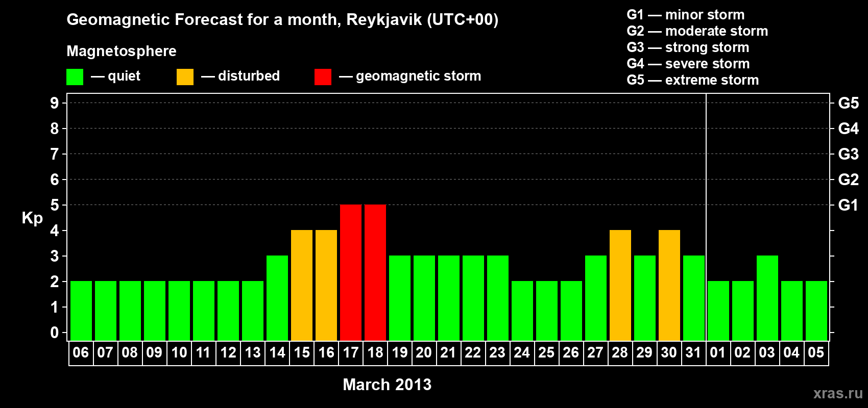Click the Kp axis value 9

coord(55,103)
